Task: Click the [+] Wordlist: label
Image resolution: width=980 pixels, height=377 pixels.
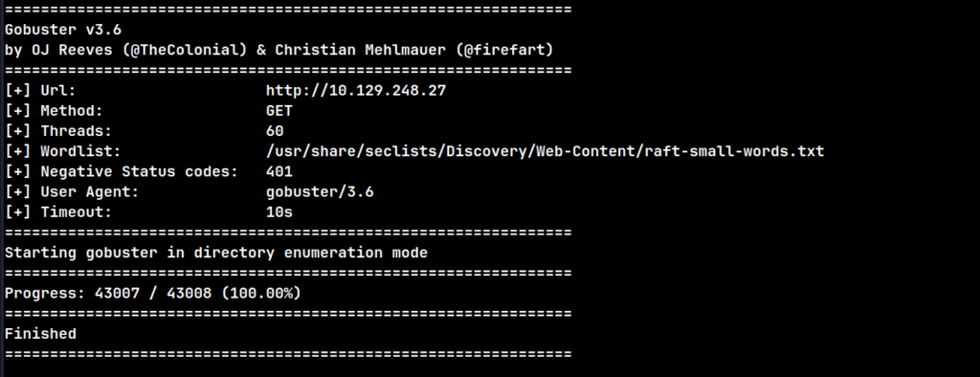Action: click(x=62, y=151)
